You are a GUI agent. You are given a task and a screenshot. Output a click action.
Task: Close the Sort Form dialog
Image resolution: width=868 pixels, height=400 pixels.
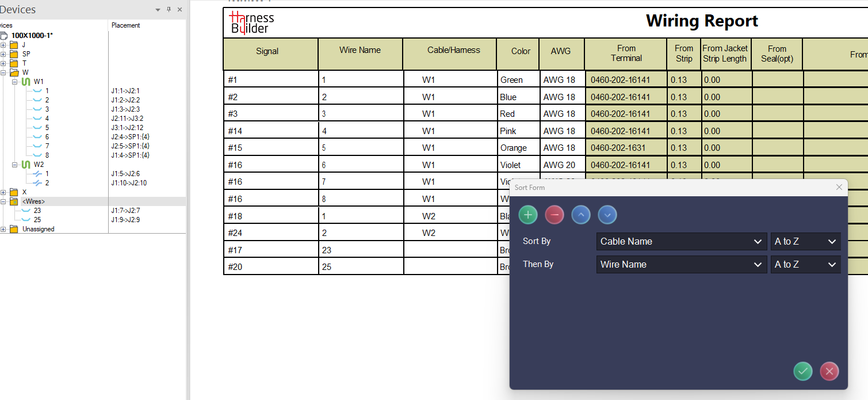(839, 187)
